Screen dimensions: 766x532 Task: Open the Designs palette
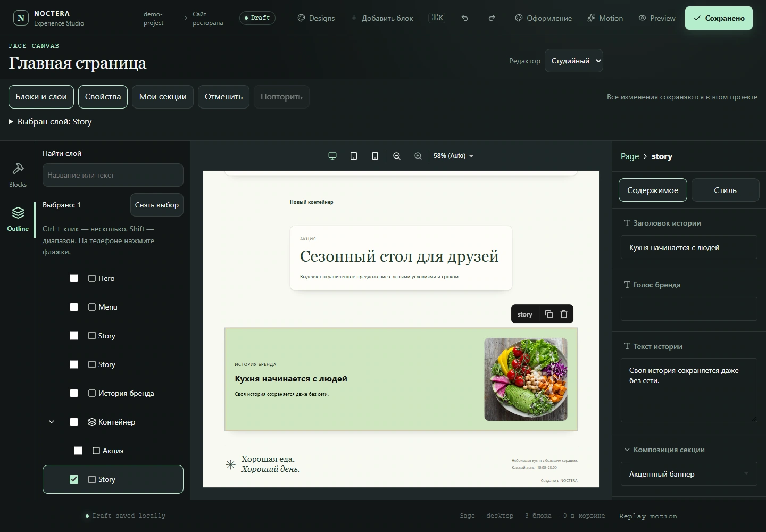316,18
